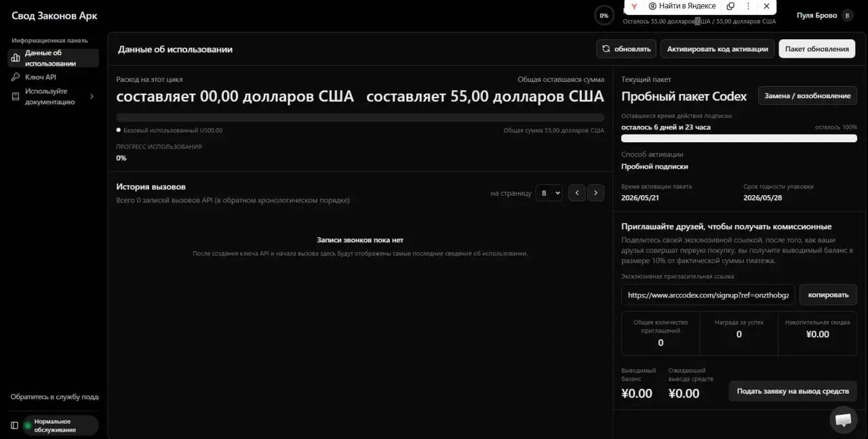Click the 0% circular usage indicator
Image resolution: width=868 pixels, height=439 pixels.
pos(604,16)
